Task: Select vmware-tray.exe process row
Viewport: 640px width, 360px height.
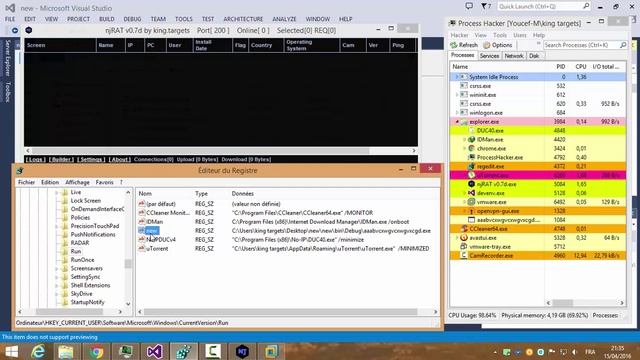Action: (538, 247)
